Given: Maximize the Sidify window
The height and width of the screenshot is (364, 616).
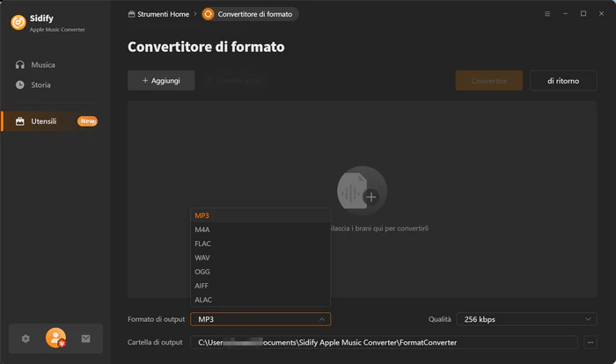Looking at the screenshot, I should (x=583, y=14).
